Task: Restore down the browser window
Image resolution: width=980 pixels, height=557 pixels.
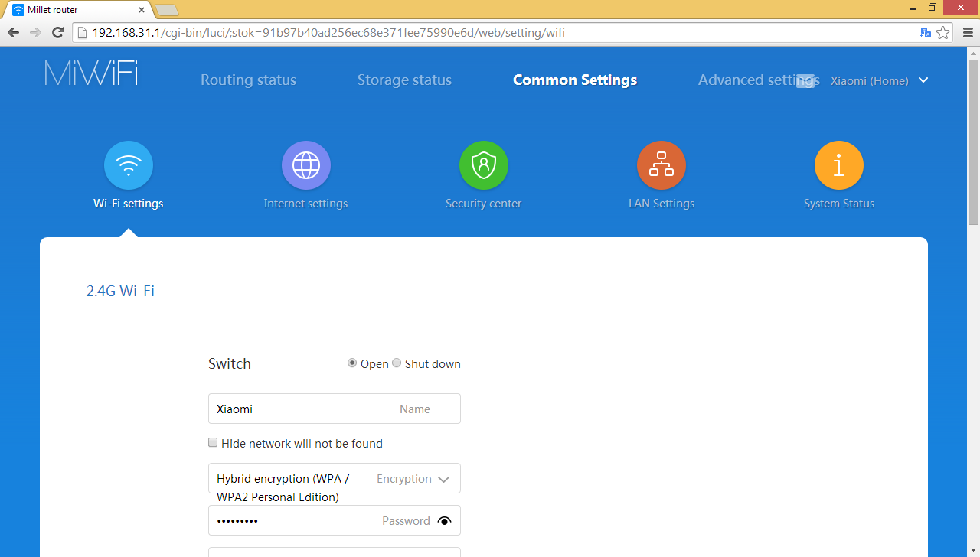Action: click(x=932, y=7)
